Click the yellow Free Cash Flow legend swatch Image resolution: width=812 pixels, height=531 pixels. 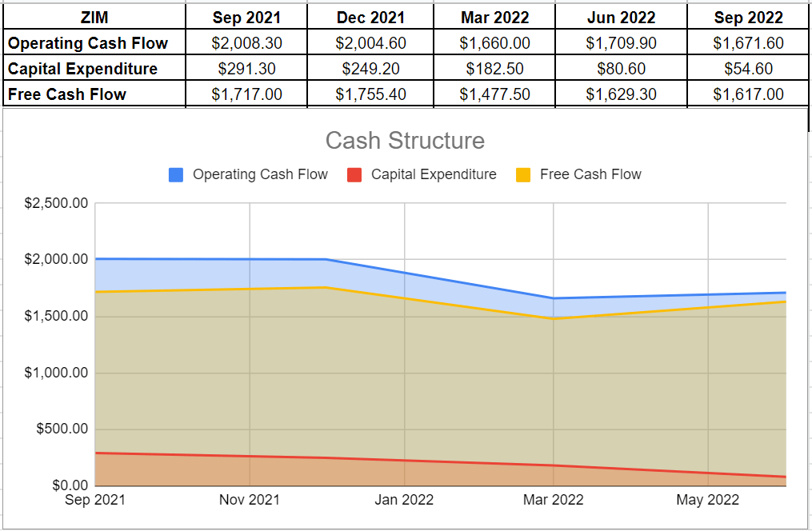click(x=523, y=175)
